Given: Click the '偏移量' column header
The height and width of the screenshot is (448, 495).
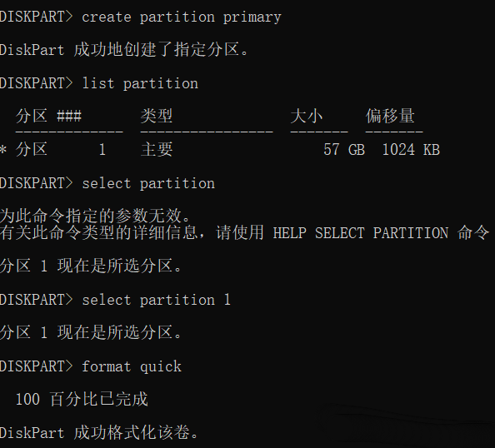Looking at the screenshot, I should click(x=390, y=116).
